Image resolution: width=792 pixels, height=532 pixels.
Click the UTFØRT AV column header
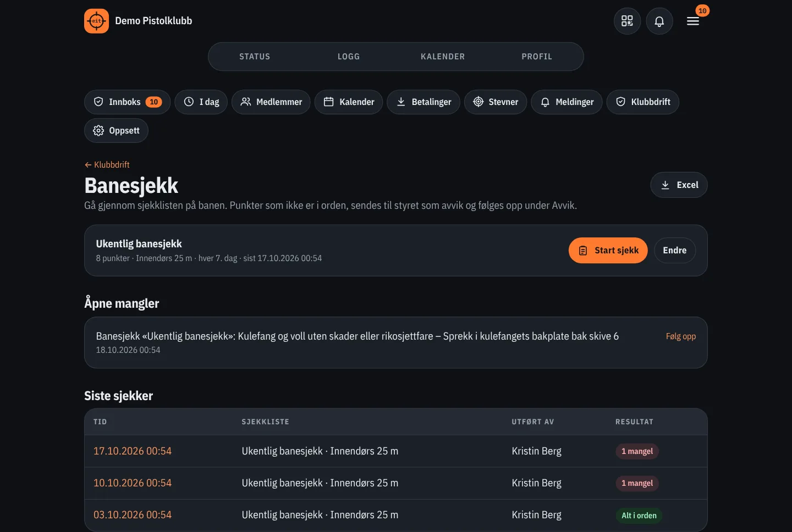(x=533, y=422)
